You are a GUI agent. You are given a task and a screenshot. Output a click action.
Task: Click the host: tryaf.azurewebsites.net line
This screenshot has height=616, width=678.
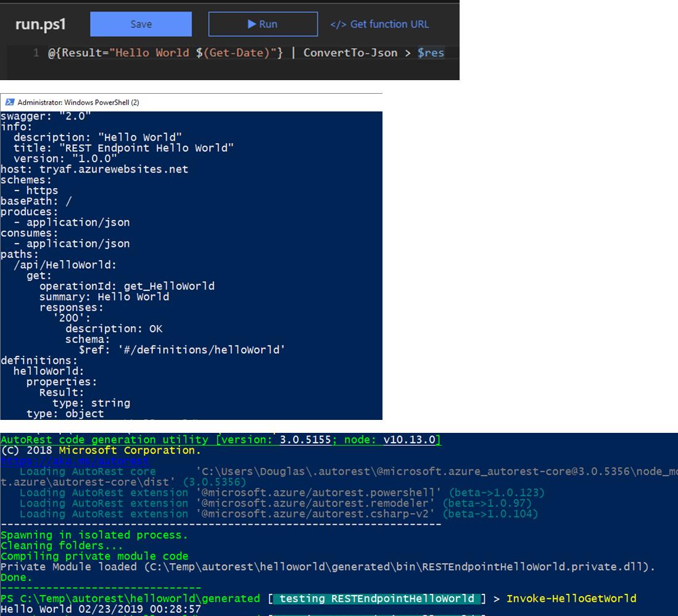pyautogui.click(x=94, y=169)
